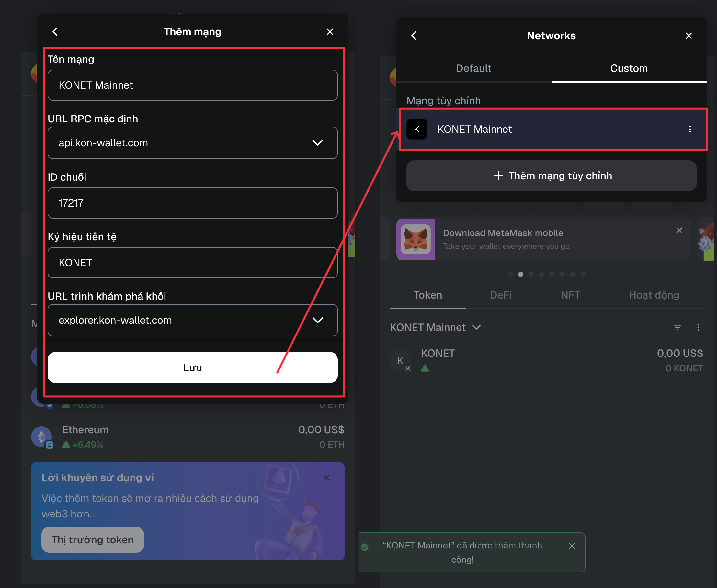717x588 pixels.
Task: Go back from Networks dialog
Action: click(x=414, y=36)
